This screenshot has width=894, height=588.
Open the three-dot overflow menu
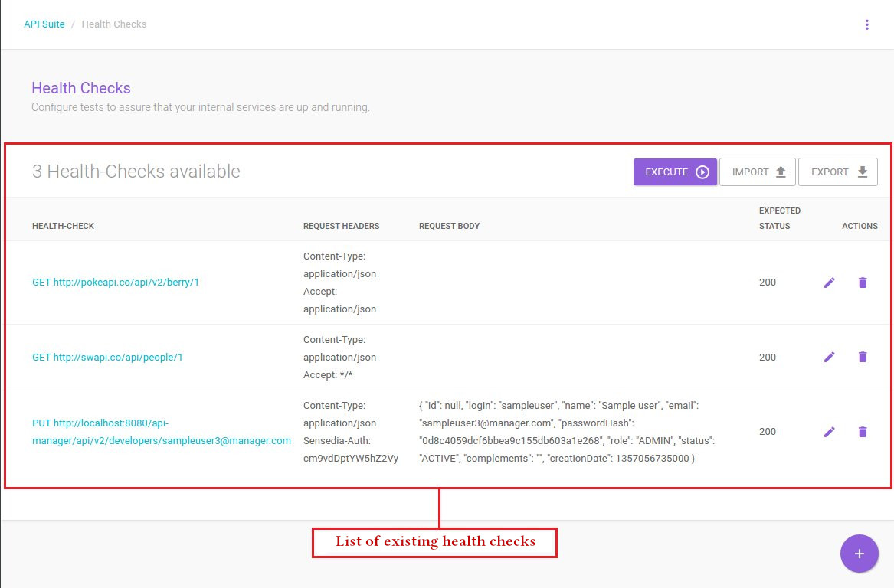tap(866, 24)
